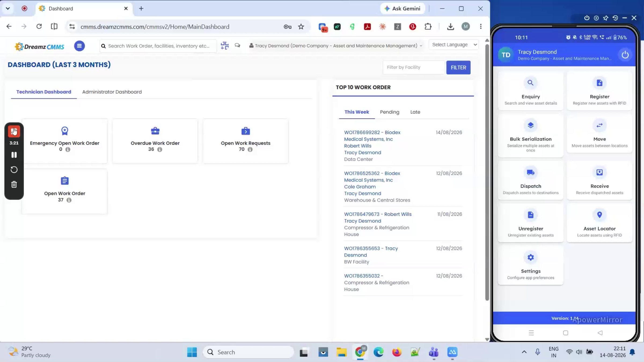Open Register in the phone mirror app

pyautogui.click(x=599, y=91)
